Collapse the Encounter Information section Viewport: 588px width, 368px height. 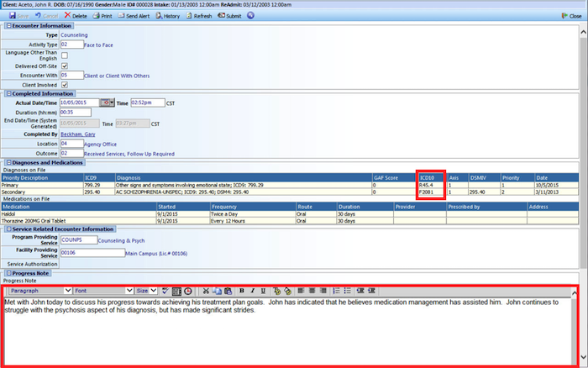click(x=8, y=25)
